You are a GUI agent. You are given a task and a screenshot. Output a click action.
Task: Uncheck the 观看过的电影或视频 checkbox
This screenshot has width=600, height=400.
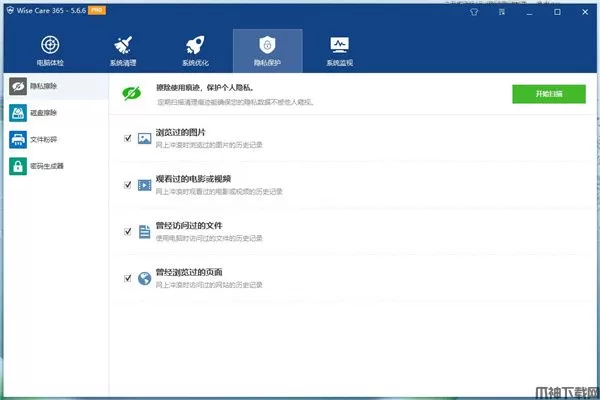[x=128, y=185]
